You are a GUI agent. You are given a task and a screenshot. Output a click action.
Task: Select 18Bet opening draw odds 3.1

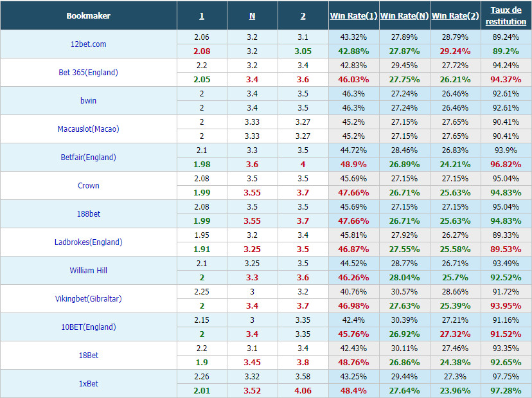252,348
